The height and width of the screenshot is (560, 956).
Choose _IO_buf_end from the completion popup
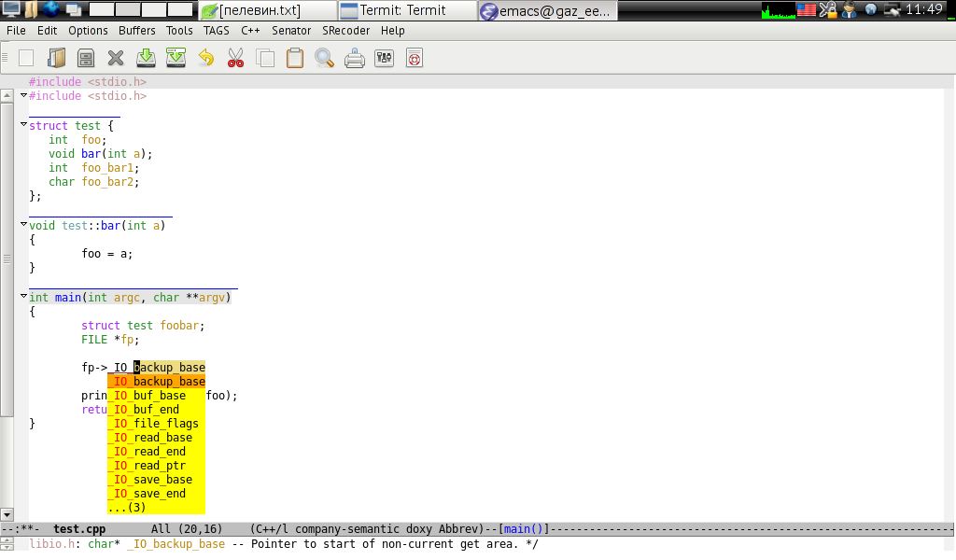pyautogui.click(x=156, y=410)
